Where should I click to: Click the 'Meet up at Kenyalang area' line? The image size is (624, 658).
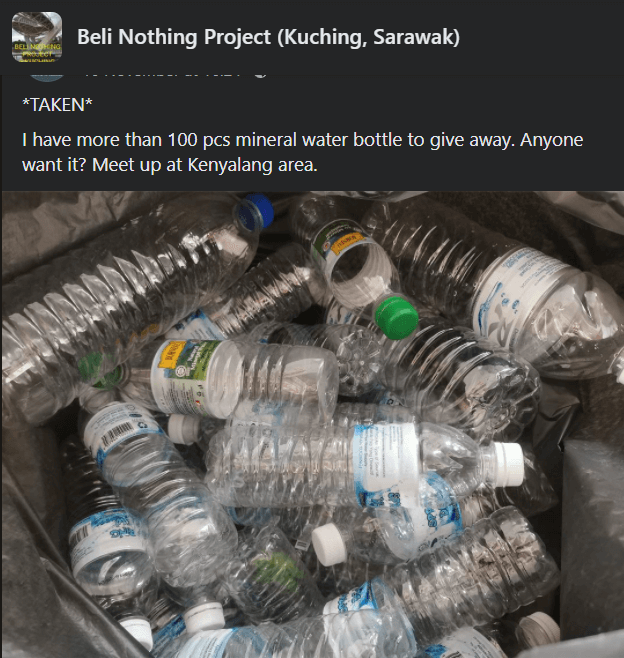pyautogui.click(x=205, y=165)
